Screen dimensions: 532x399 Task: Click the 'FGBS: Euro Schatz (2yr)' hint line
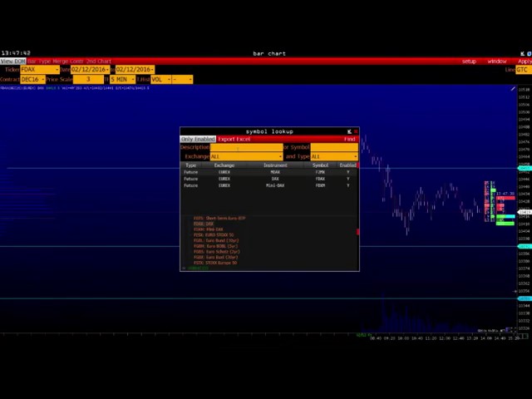217,252
